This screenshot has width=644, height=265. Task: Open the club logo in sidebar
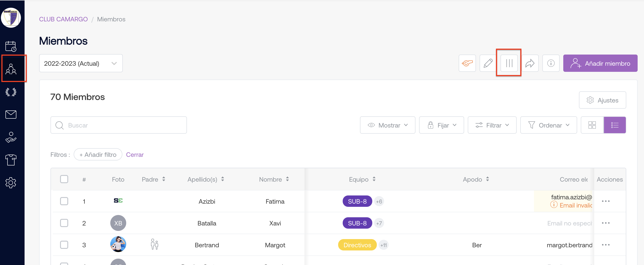pos(11,18)
